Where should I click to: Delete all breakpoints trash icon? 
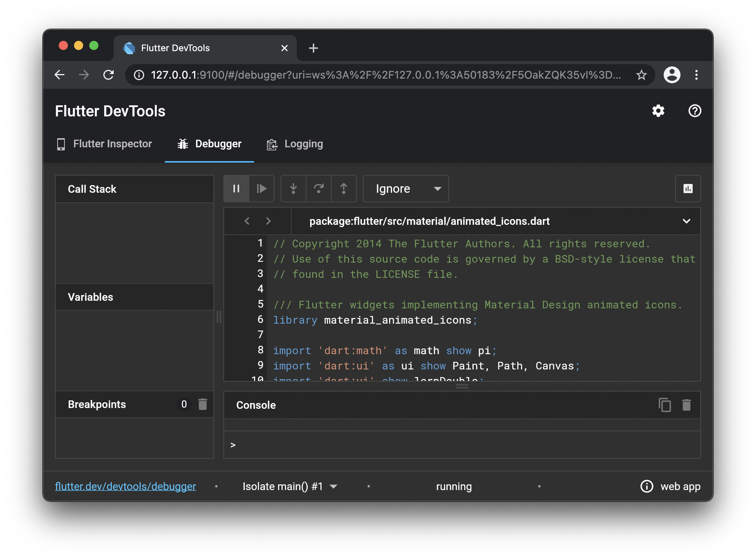point(203,404)
